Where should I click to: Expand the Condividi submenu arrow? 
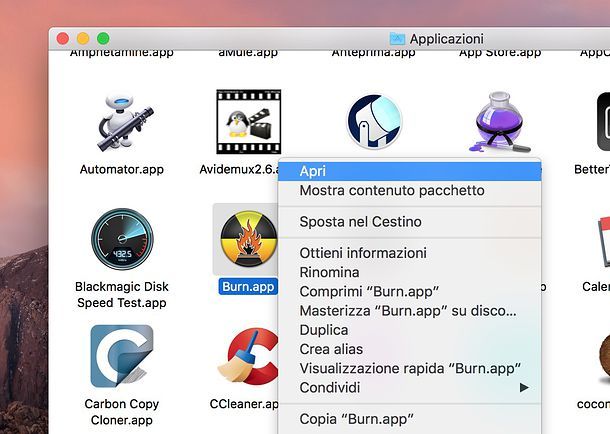524,387
